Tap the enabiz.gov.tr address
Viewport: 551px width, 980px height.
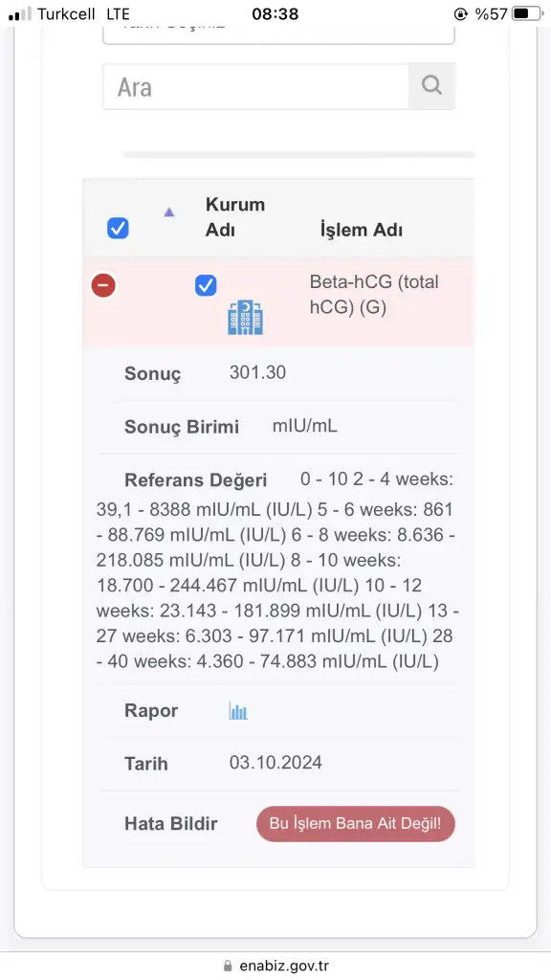point(284,966)
